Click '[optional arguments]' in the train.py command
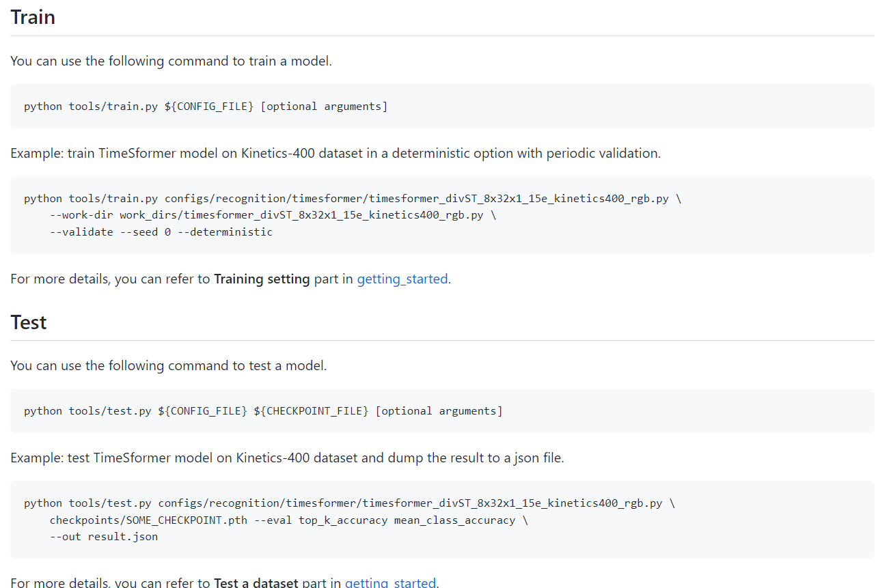Viewport: 880px width, 588px height. (x=324, y=107)
